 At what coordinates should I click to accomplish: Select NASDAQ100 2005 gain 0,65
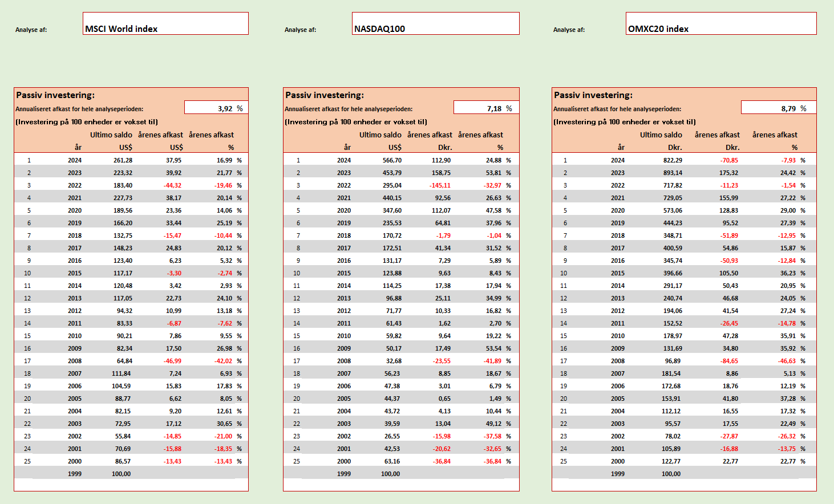point(444,399)
